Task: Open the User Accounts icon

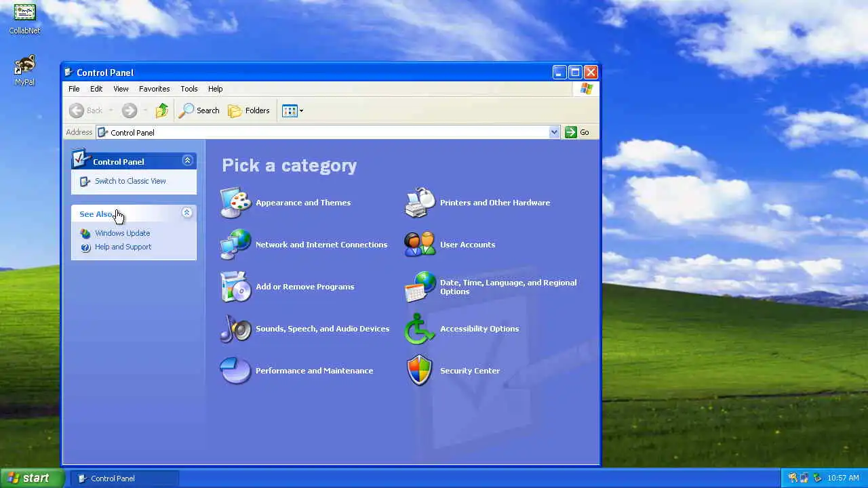Action: pyautogui.click(x=420, y=245)
